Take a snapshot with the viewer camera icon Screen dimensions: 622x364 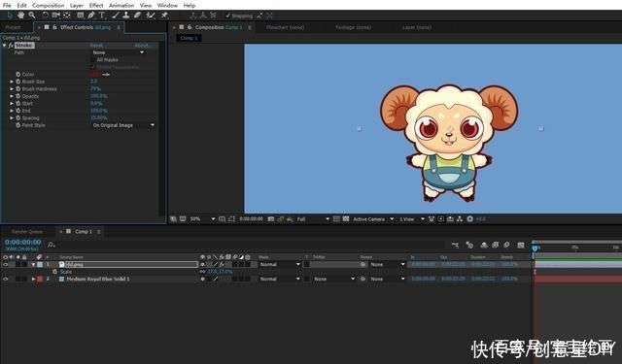click(x=271, y=219)
